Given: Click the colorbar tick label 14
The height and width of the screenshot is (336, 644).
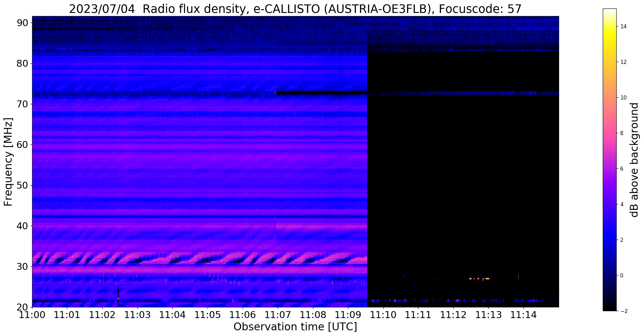Looking at the screenshot, I should tap(623, 26).
